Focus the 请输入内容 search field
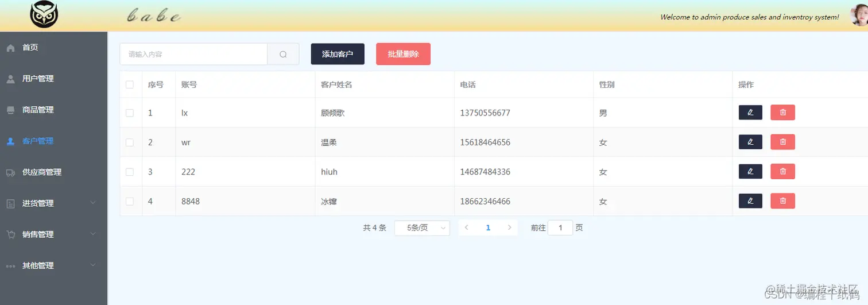The height and width of the screenshot is (305, 868). pyautogui.click(x=193, y=54)
